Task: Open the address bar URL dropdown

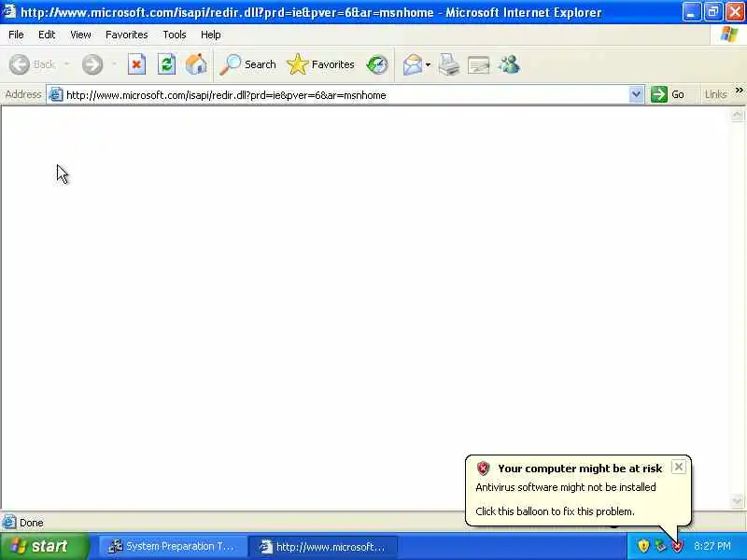Action: coord(636,94)
